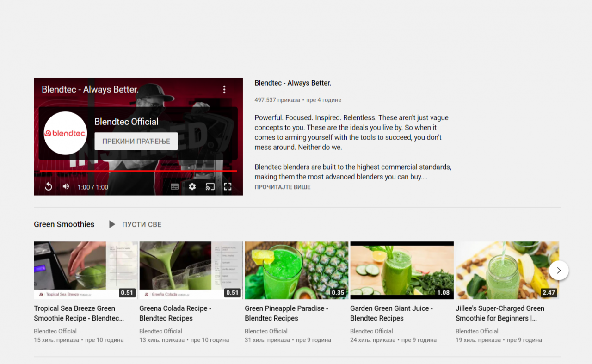592x364 pixels.
Task: Open the 'Blendtec - Always Better.' title link
Action: pos(293,83)
